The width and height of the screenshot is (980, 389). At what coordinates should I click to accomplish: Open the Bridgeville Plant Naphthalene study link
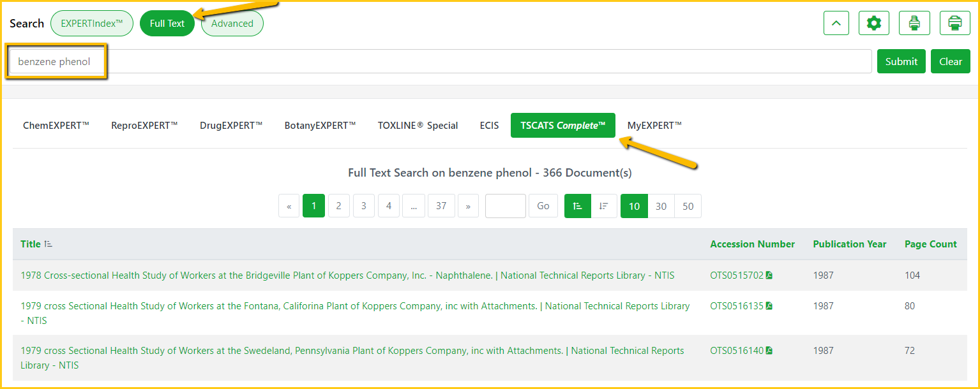(347, 275)
